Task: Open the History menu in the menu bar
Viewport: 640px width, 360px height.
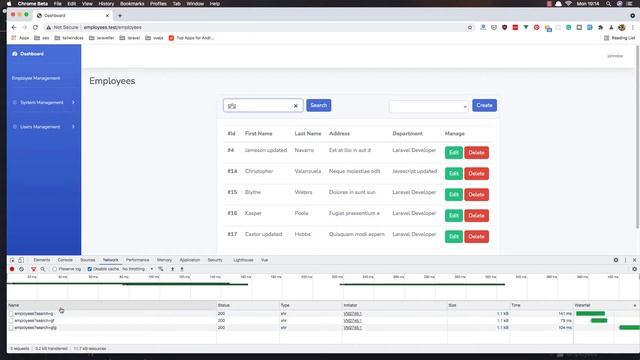Action: [106, 4]
